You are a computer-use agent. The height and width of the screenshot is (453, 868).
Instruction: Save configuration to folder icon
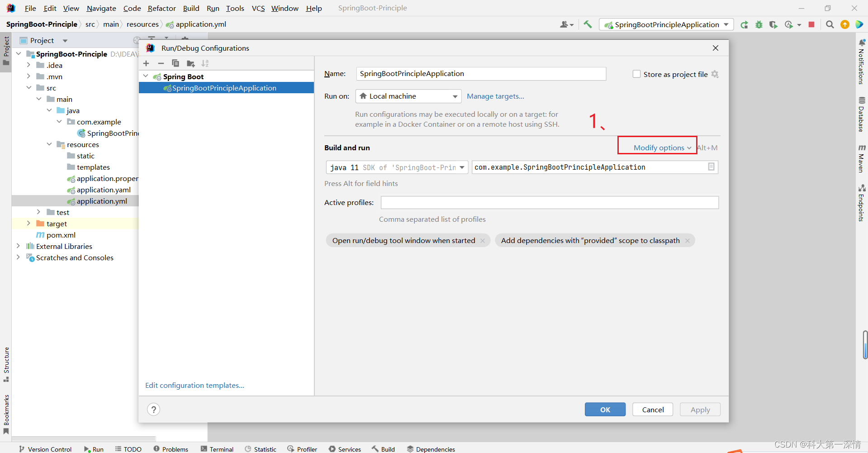point(191,63)
